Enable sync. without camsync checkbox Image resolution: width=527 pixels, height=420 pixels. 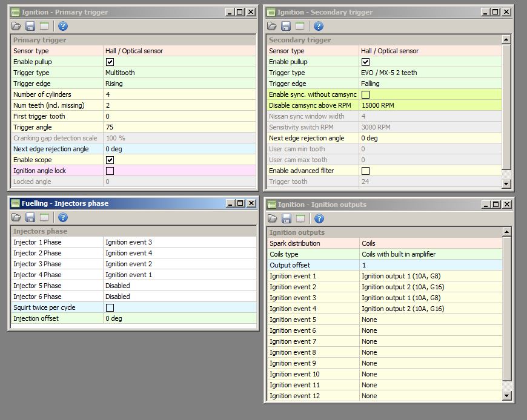(x=365, y=95)
